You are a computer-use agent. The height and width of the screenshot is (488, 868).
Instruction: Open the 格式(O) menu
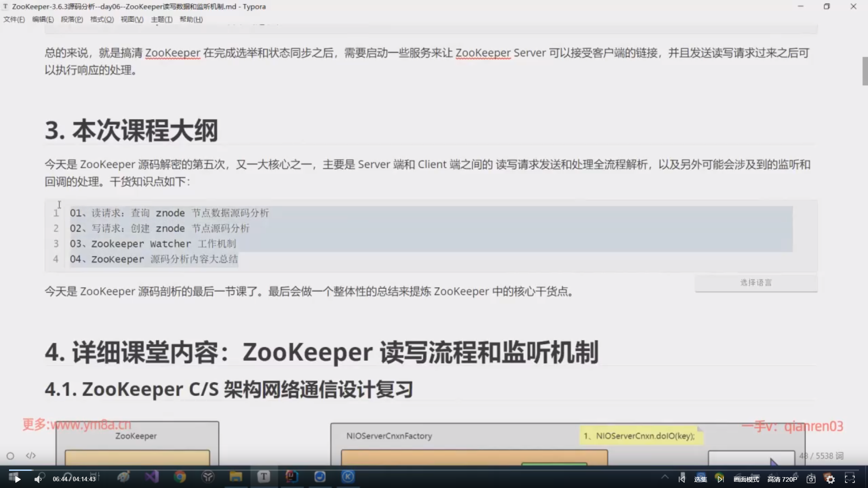coord(102,19)
